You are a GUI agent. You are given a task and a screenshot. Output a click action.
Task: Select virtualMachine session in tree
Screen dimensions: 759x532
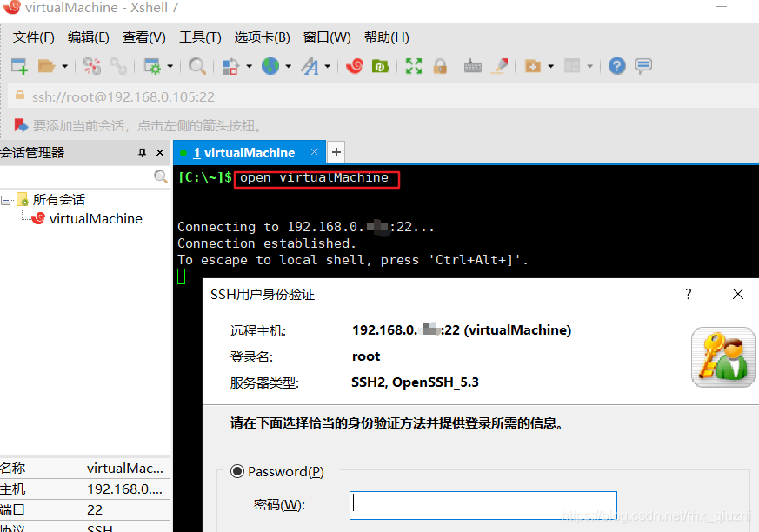96,219
